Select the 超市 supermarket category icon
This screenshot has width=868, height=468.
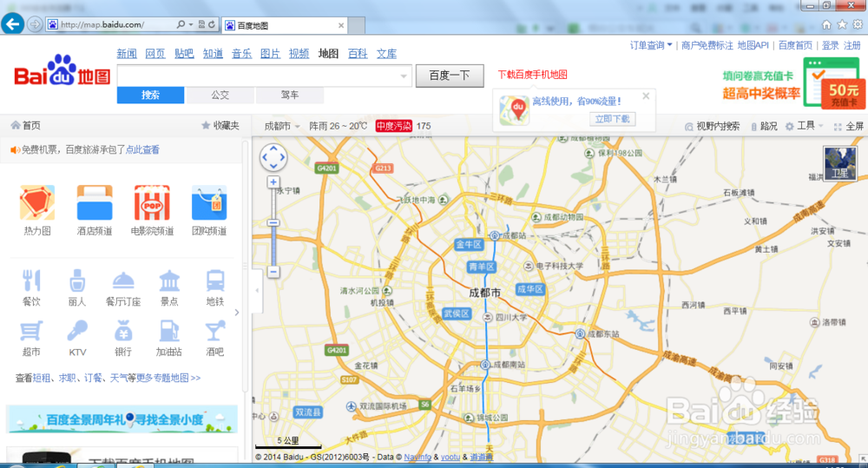31,331
